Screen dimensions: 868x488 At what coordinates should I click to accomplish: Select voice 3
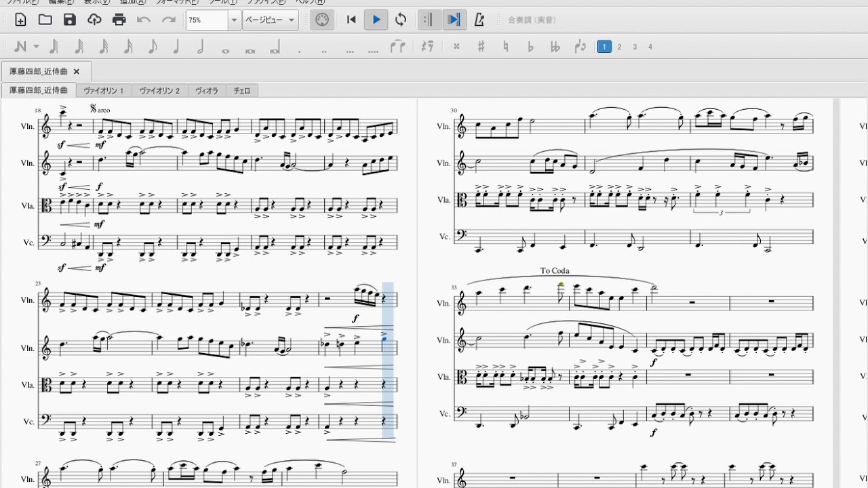tap(635, 47)
